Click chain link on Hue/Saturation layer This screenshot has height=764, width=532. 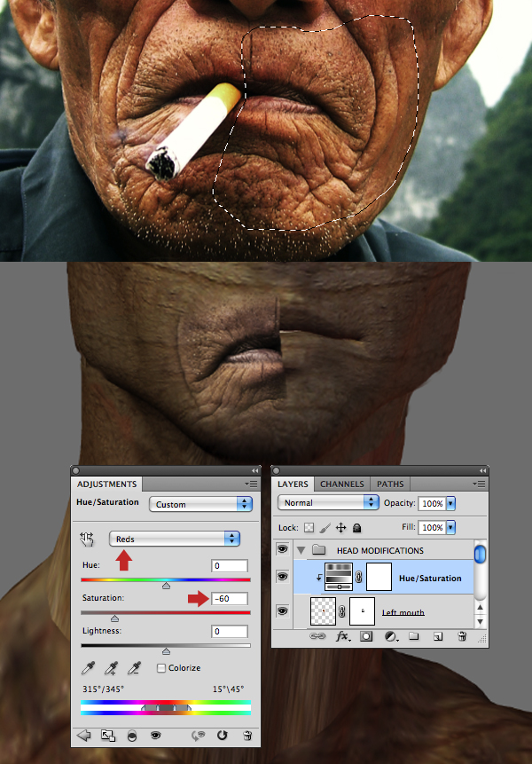point(359,578)
